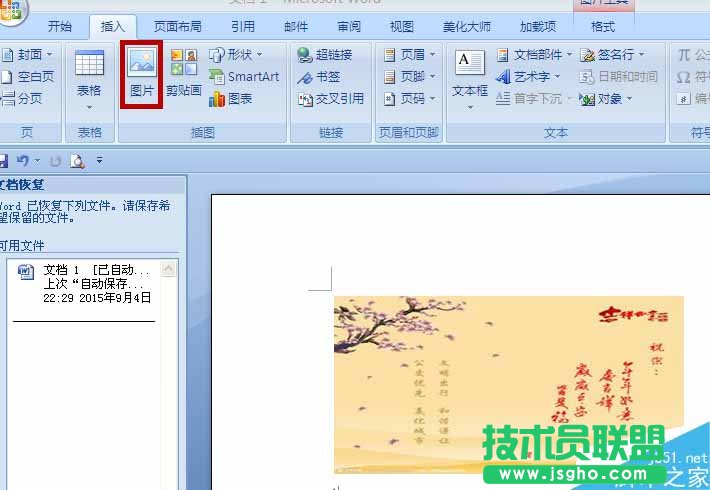Open the Object (对象) dropdown
The height and width of the screenshot is (490, 710).
tap(606, 99)
